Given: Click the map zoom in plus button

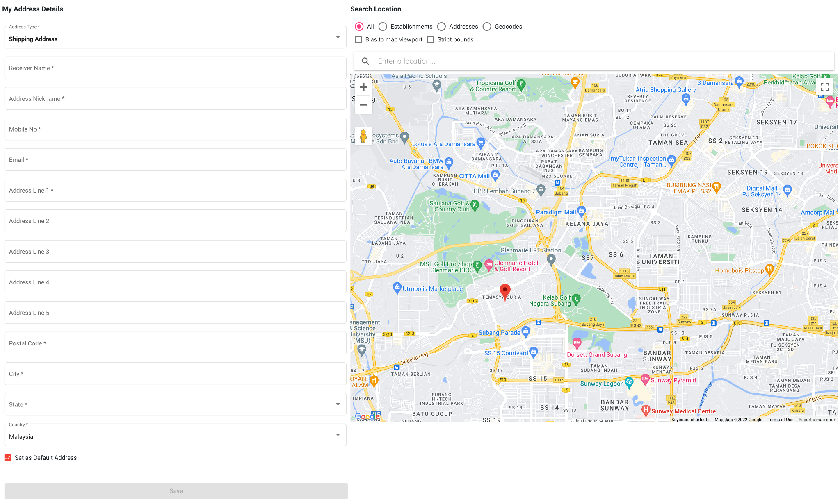Looking at the screenshot, I should (363, 87).
